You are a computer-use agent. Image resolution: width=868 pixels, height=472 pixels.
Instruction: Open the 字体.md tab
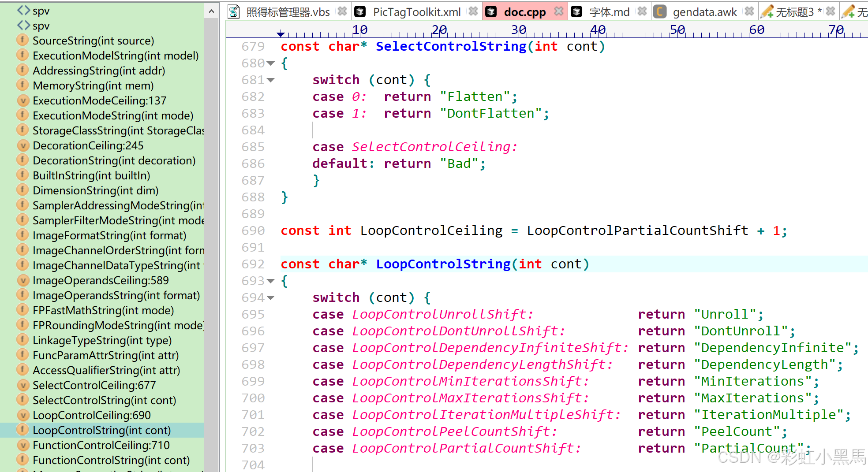(609, 12)
